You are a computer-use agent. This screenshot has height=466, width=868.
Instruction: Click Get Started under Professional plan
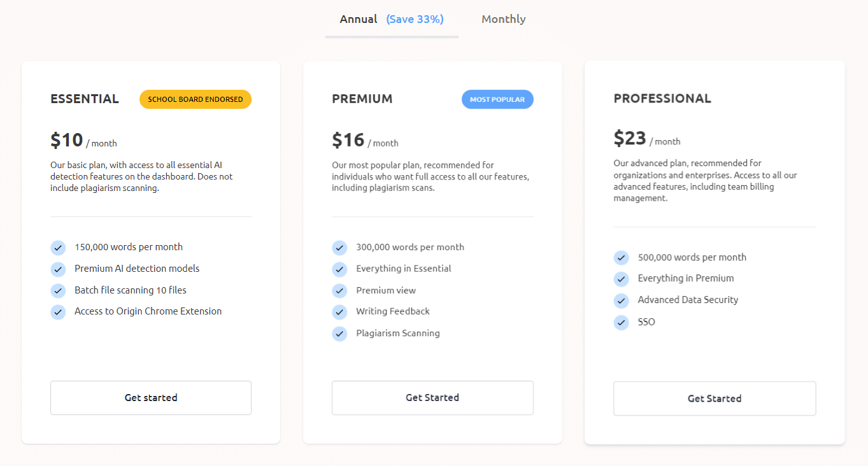pos(715,399)
